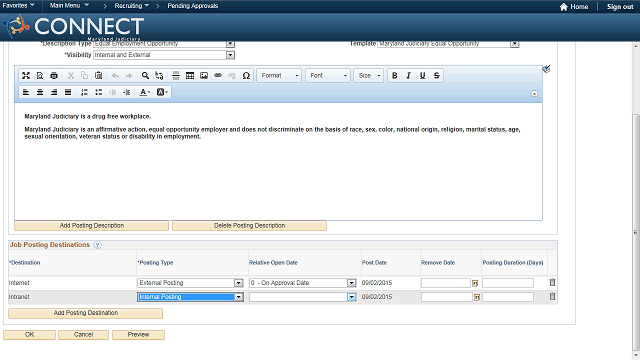Screen dimensions: 640x360
Task: Open Job Posting Destinations help icon
Action: pyautogui.click(x=97, y=245)
